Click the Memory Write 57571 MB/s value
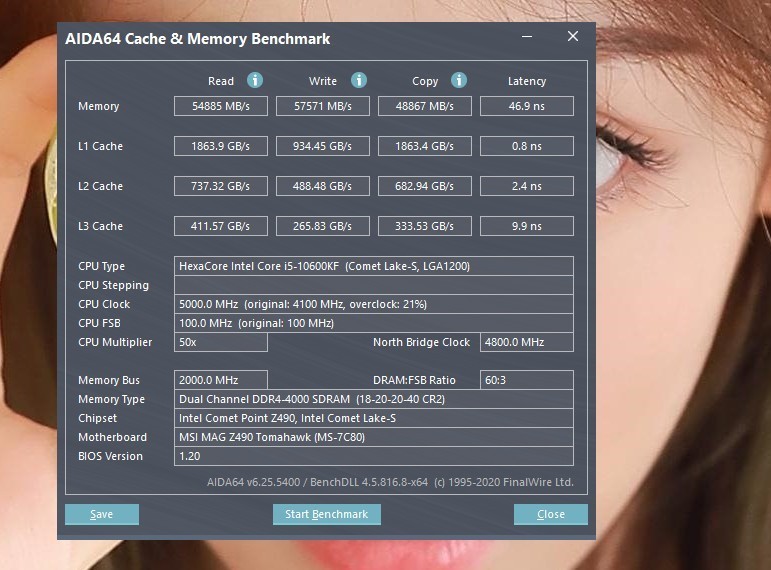 coord(323,106)
